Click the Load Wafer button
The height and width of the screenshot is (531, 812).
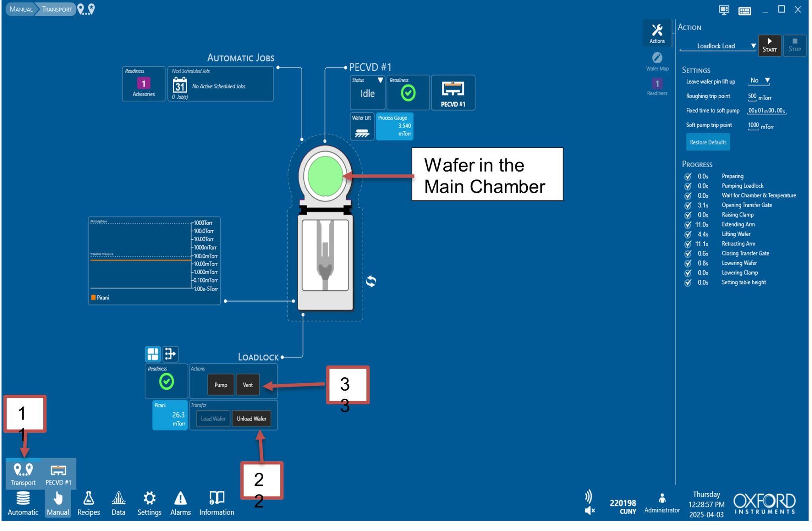[x=213, y=418]
